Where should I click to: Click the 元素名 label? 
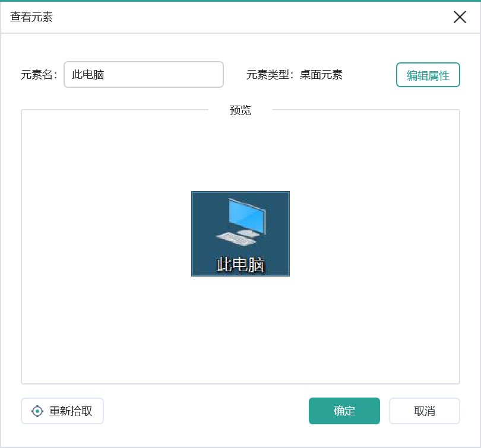[39, 75]
